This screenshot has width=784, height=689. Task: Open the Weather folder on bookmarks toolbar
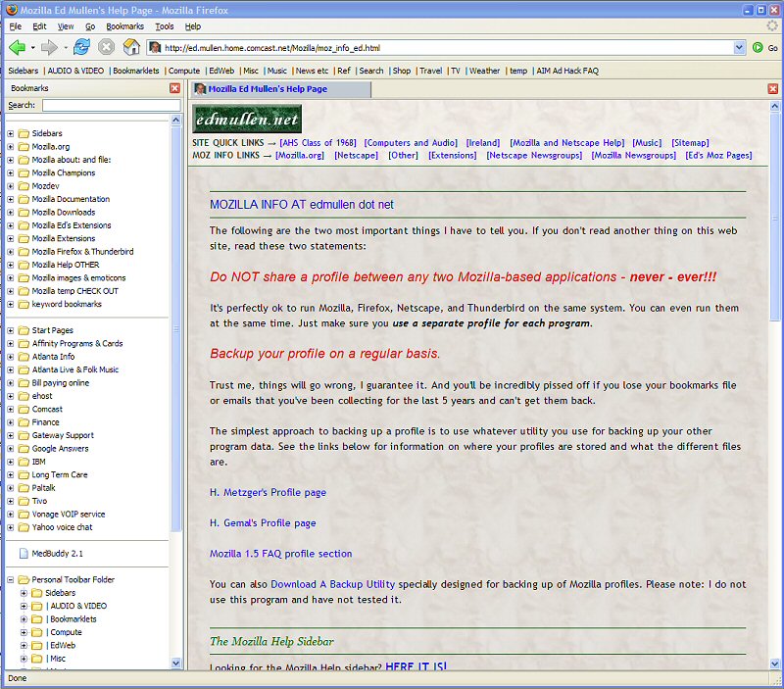pyautogui.click(x=484, y=71)
